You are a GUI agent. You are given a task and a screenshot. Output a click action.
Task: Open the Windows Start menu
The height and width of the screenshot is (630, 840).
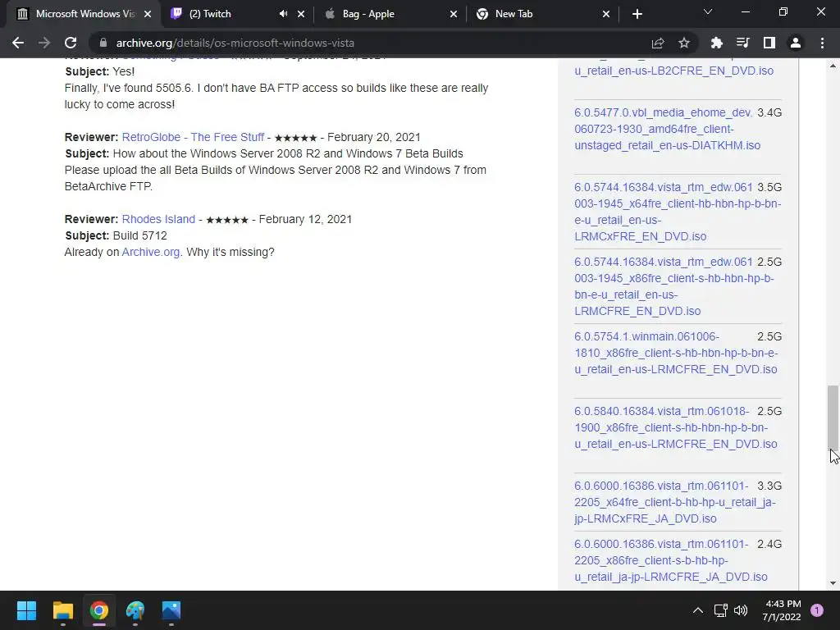(26, 610)
